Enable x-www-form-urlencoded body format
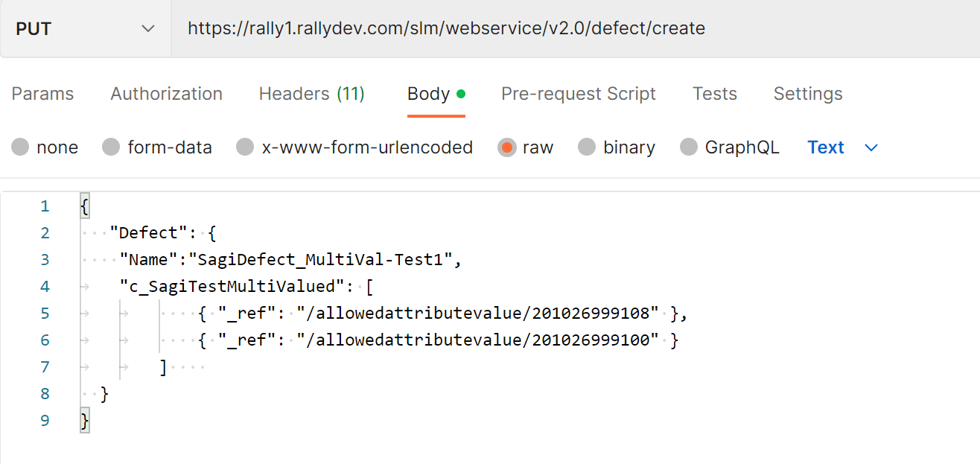The width and height of the screenshot is (980, 464). (245, 147)
